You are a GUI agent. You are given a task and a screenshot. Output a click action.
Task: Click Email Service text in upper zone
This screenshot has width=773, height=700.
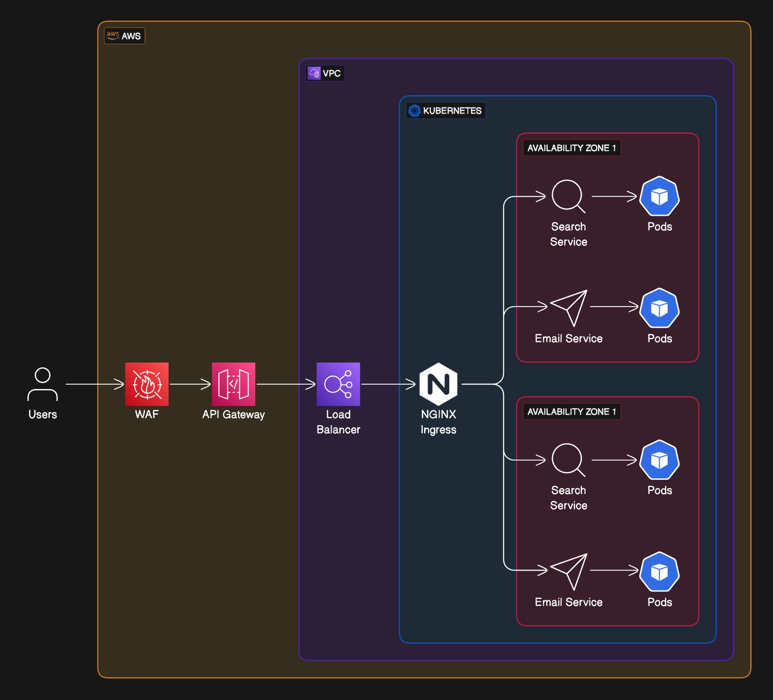coord(569,339)
